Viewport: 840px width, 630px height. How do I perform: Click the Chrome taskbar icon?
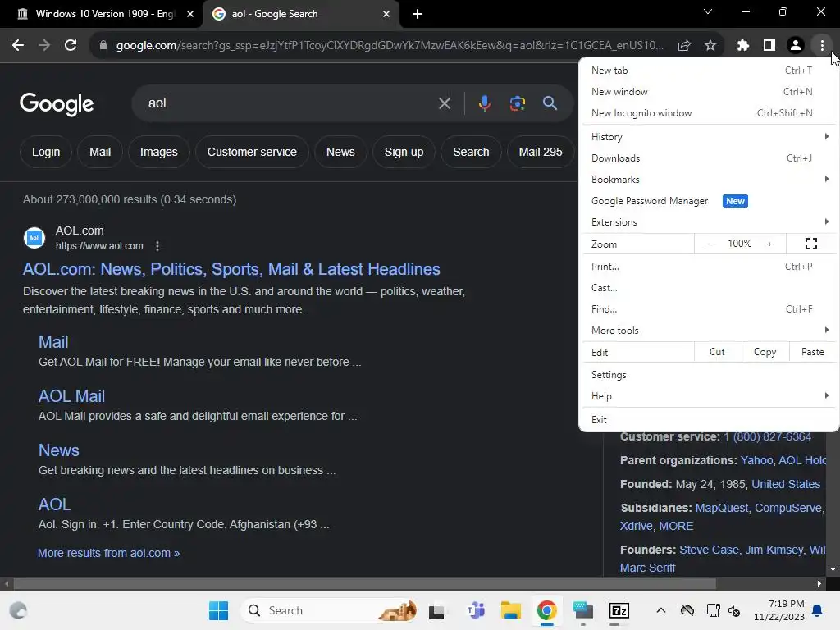[546, 610]
